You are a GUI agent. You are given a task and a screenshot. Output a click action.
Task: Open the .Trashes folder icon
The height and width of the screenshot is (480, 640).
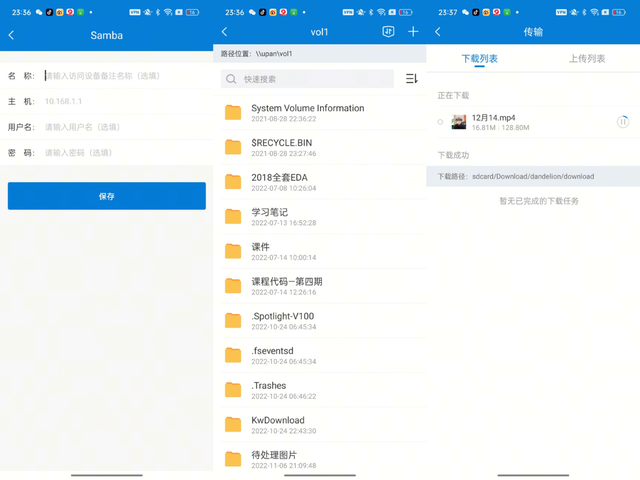tap(233, 390)
